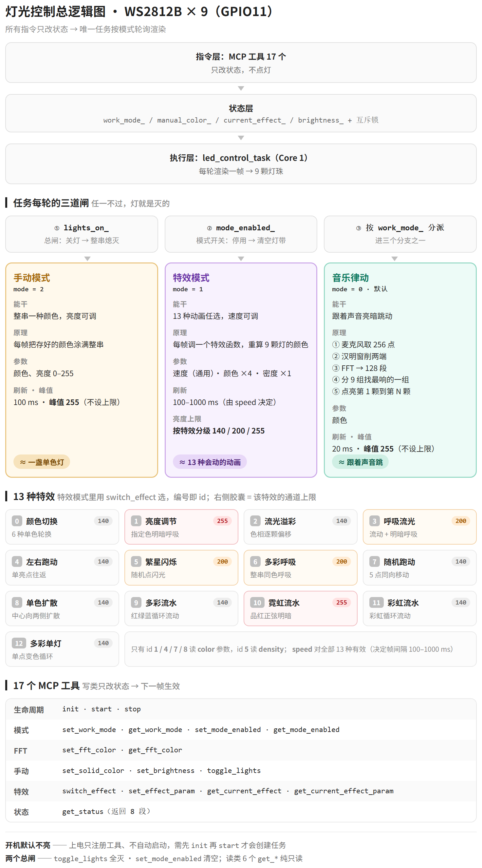Click get_current_effect_param in the 特效 row

click(x=343, y=791)
